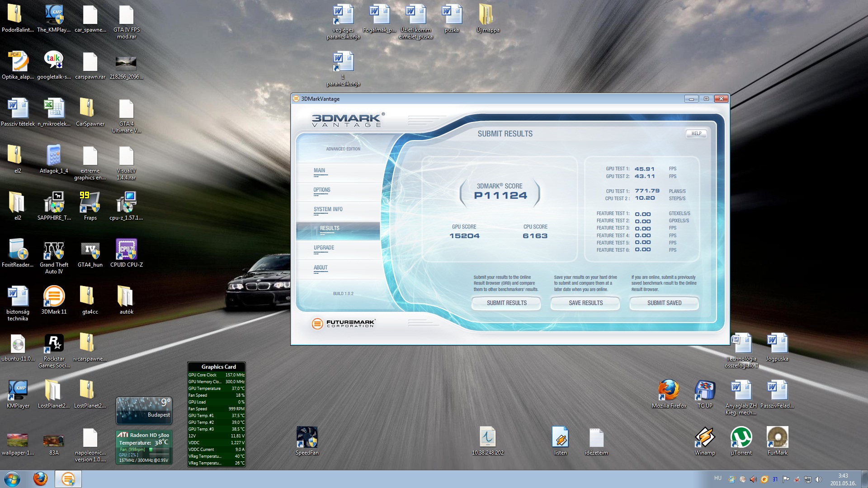Click the ATI Radeon HD 5800 temperature gadget
Image resolution: width=868 pixels, height=488 pixels.
click(x=144, y=447)
